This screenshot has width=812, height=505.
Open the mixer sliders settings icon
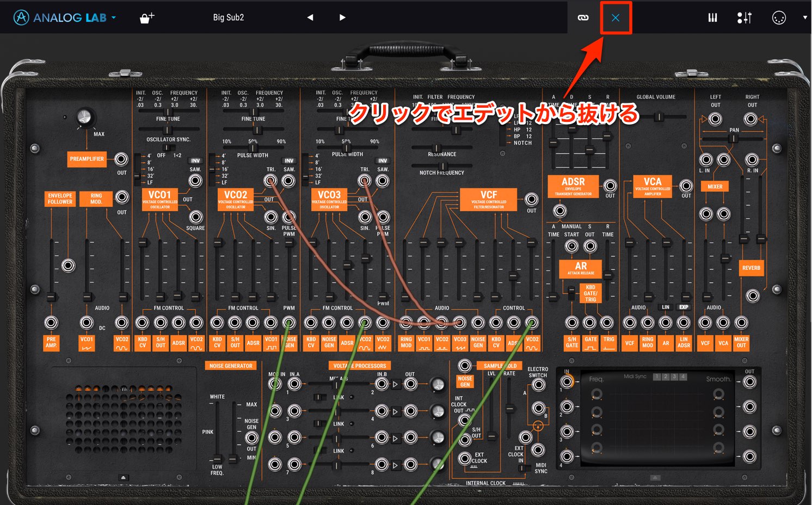pos(745,18)
